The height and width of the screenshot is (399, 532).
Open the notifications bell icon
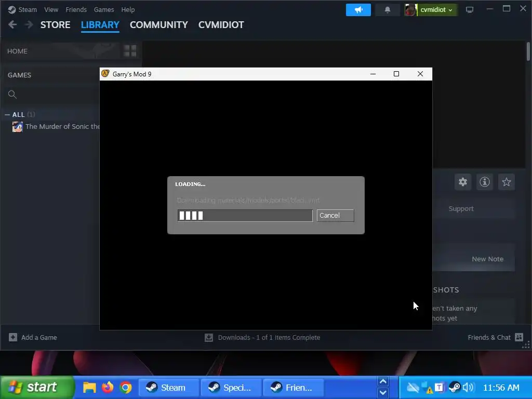pos(387,10)
